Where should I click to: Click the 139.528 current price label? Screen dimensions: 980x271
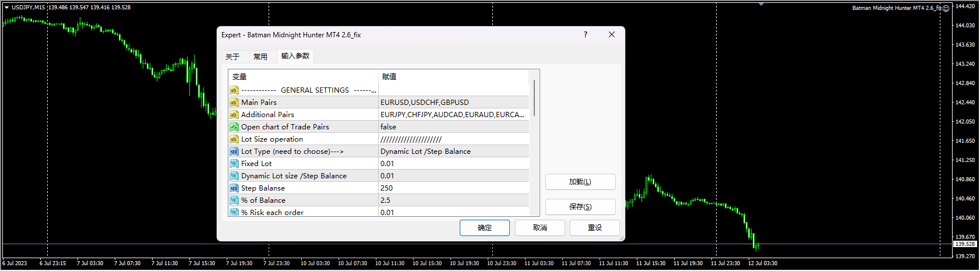(x=965, y=244)
